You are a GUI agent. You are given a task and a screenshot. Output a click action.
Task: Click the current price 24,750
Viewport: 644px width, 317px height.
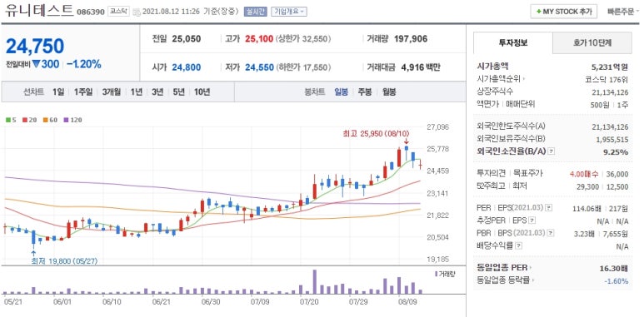point(35,46)
